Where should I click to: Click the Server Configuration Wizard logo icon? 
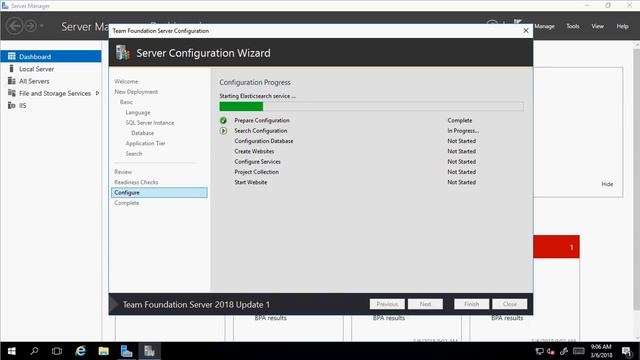122,53
